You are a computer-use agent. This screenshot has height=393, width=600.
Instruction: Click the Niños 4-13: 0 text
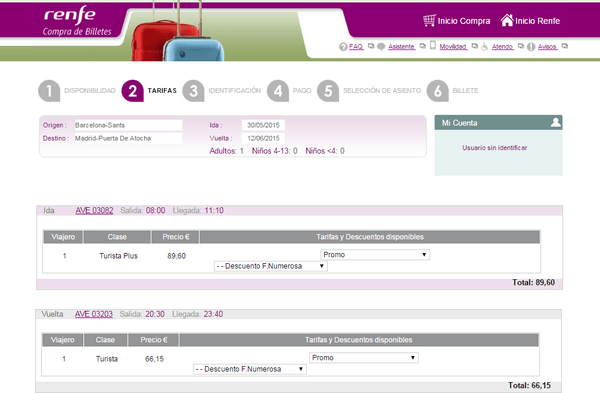[274, 151]
